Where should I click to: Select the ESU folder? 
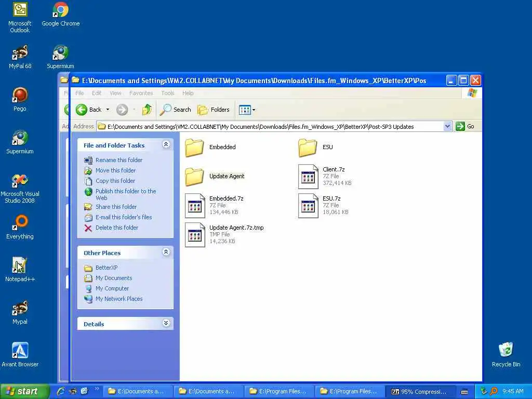click(315, 147)
